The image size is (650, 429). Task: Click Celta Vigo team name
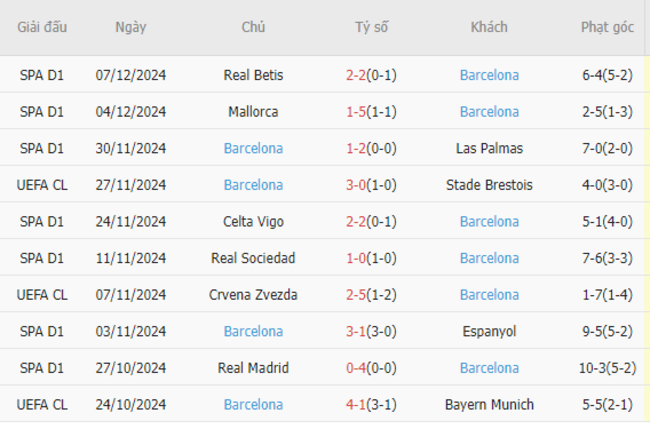tap(253, 221)
